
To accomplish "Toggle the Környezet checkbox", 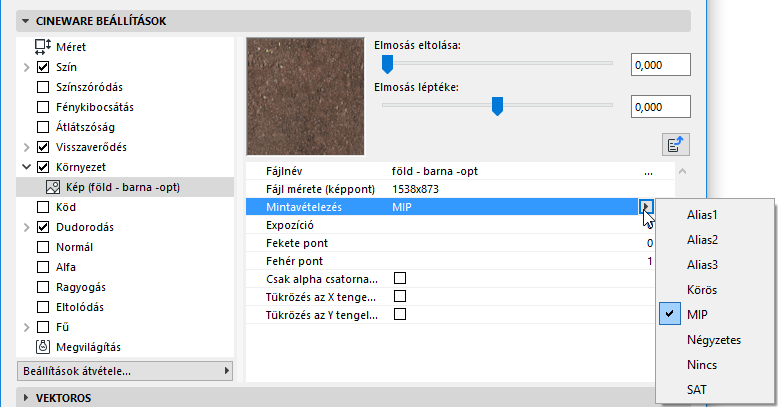I will (43, 167).
